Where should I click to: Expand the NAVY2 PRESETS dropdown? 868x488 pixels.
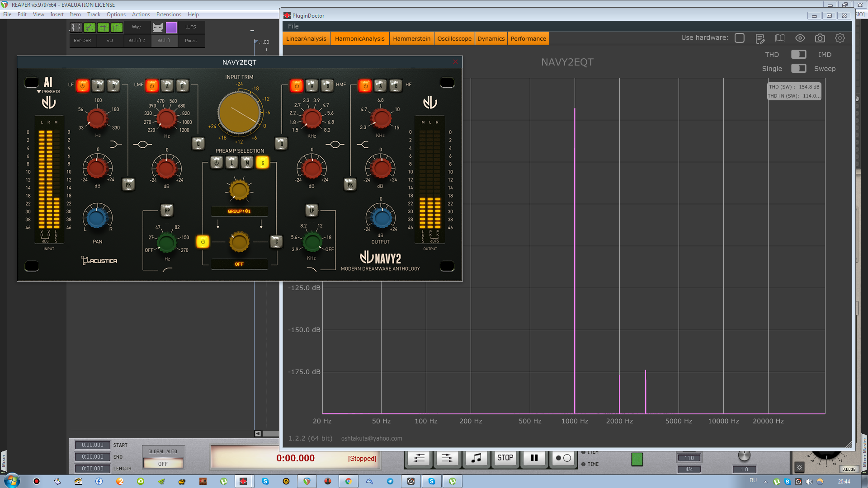coord(48,91)
